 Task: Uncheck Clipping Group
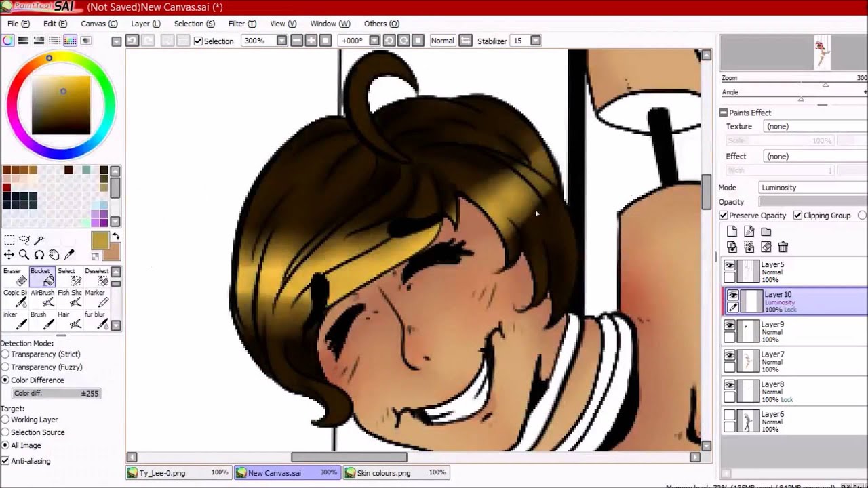[x=797, y=216]
